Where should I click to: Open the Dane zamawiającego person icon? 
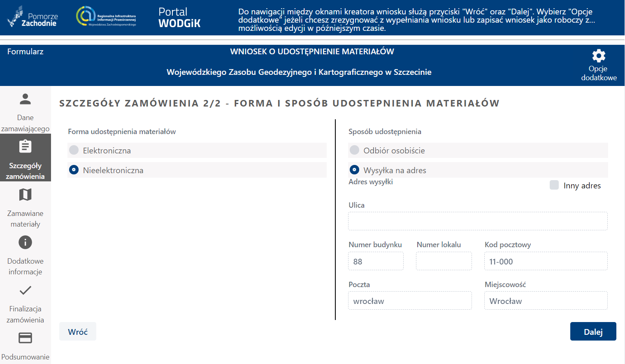coord(25,99)
